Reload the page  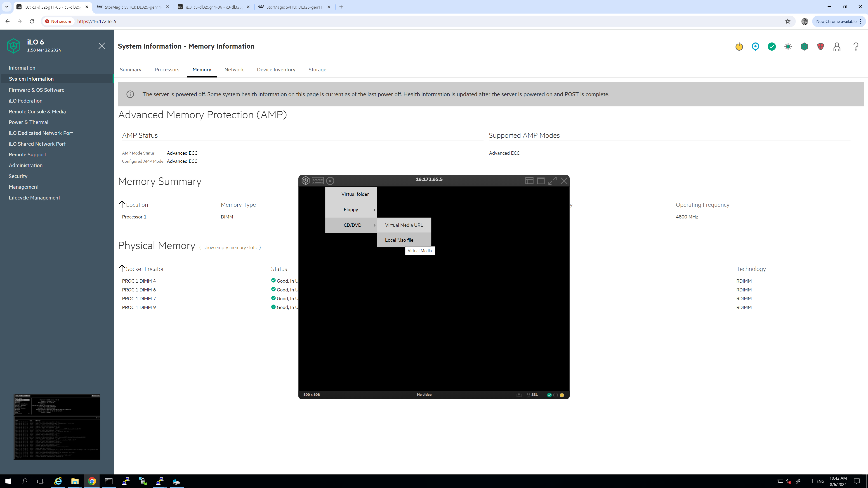click(x=32, y=21)
